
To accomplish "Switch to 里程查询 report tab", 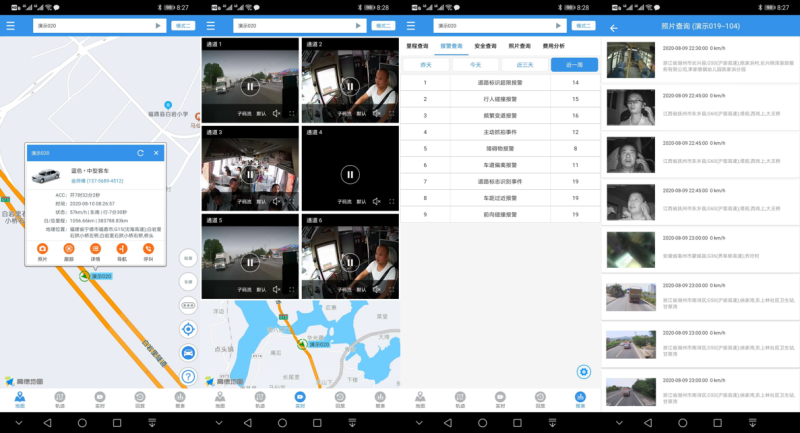I will pos(417,46).
